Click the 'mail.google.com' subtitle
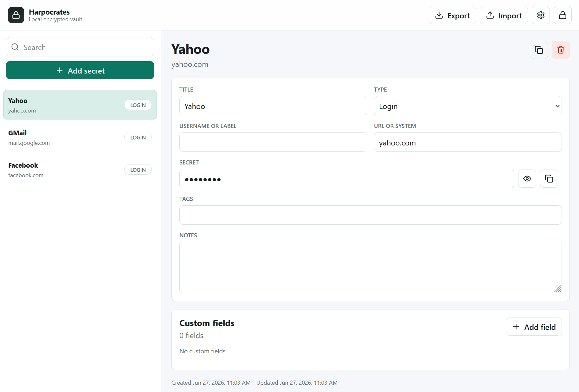The width and height of the screenshot is (579, 392). [x=29, y=143]
